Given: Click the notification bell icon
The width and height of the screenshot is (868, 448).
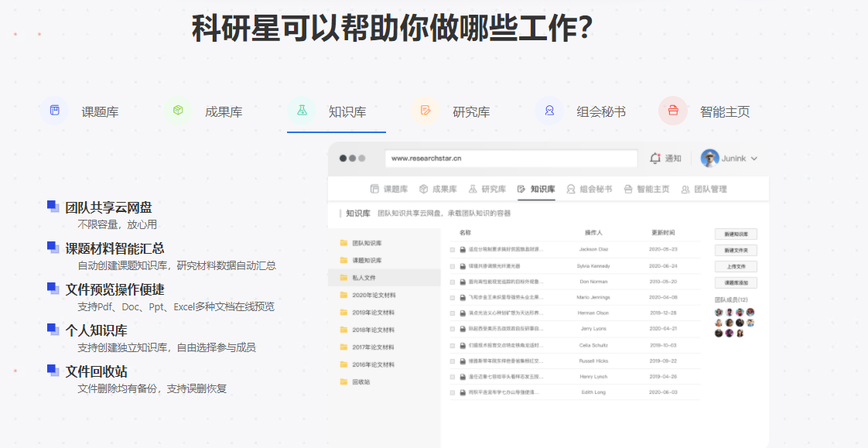Looking at the screenshot, I should (x=655, y=159).
